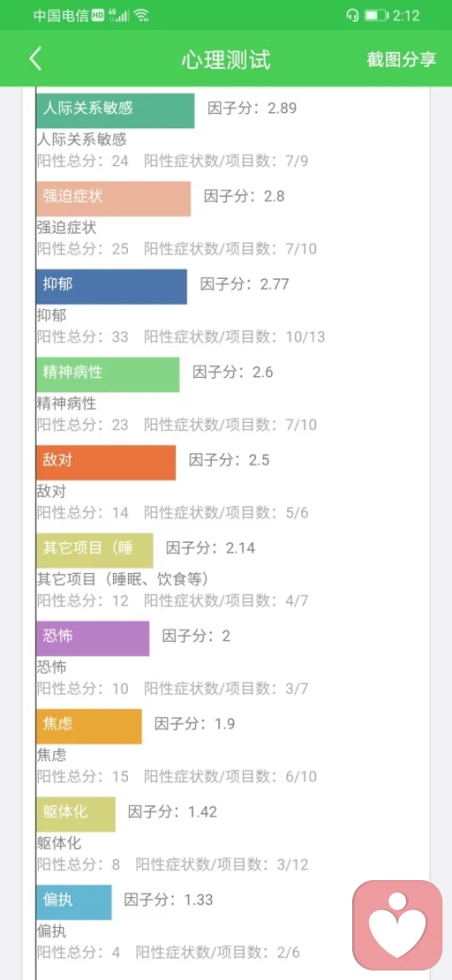Click the 因子分: 2.89 score text
452x980 pixels.
point(252,107)
